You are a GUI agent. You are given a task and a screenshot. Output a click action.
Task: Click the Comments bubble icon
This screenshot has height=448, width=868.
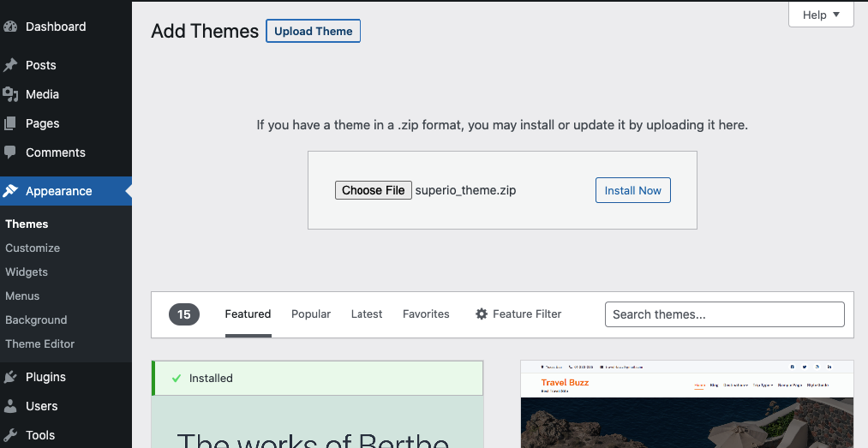pos(10,152)
